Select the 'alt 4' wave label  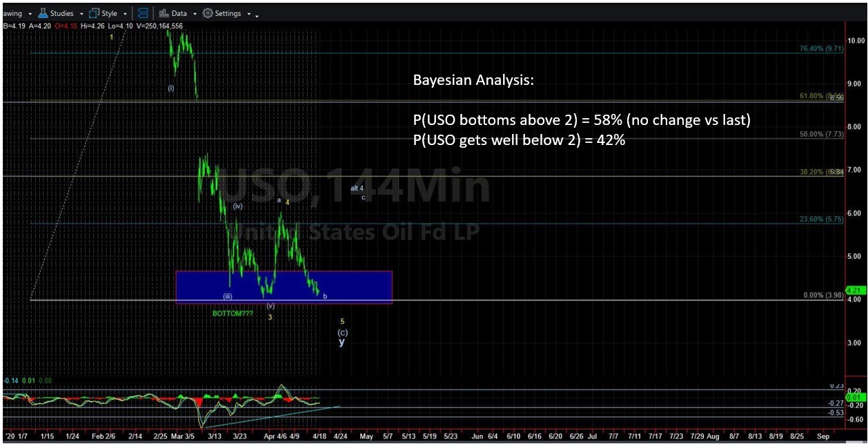[357, 188]
